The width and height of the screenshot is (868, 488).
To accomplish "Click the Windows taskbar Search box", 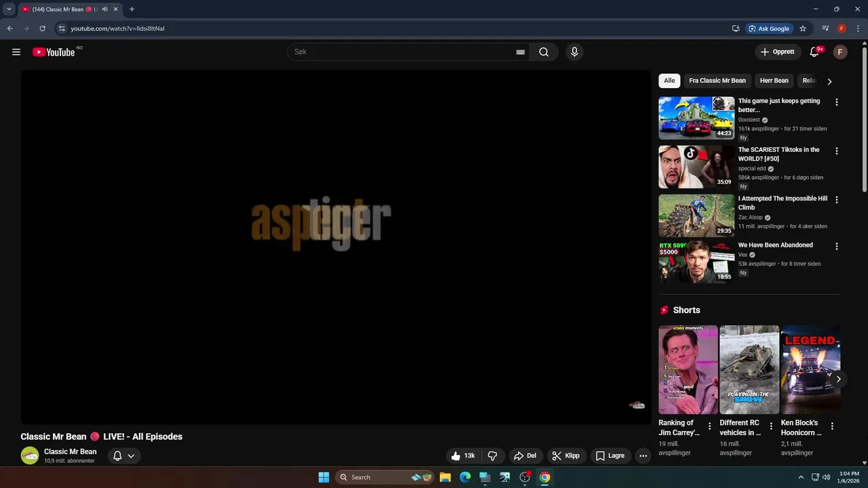I will 385,477.
